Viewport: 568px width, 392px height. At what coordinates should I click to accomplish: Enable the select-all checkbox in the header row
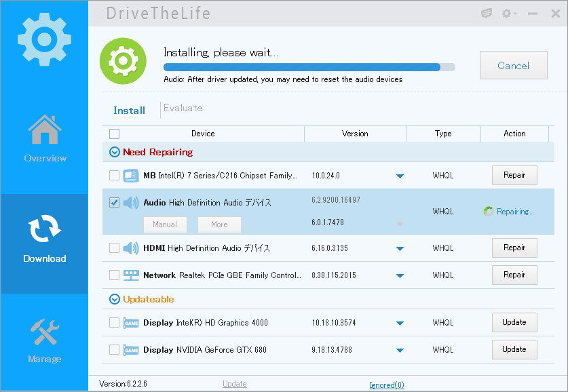point(114,134)
